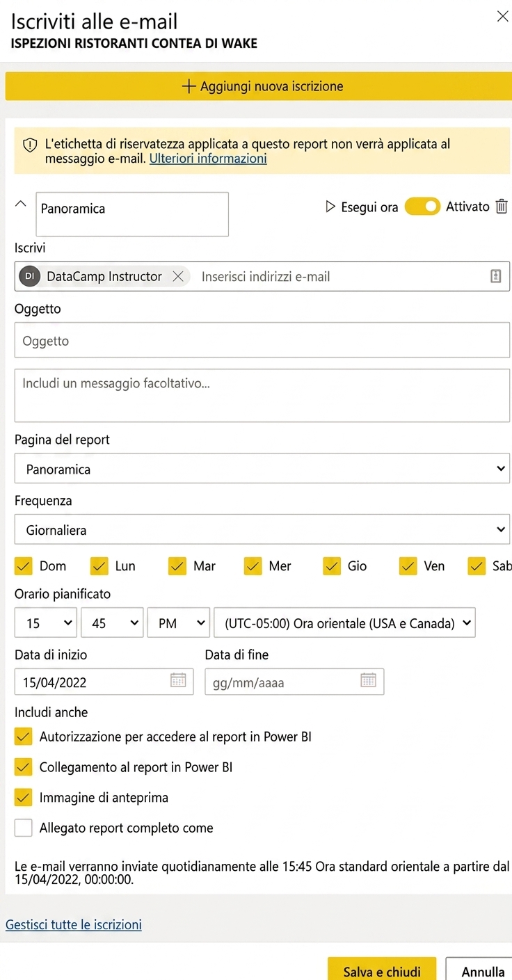The image size is (512, 980).
Task: Click the sensitivity label shield icon
Action: pos(30,145)
